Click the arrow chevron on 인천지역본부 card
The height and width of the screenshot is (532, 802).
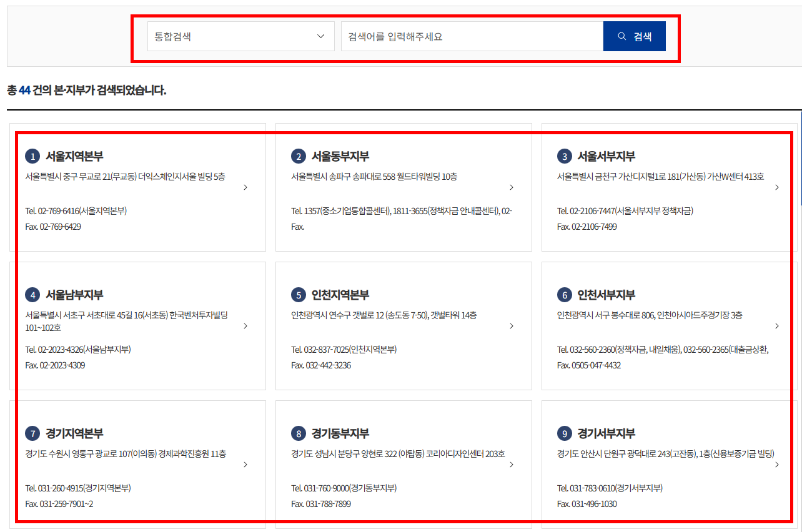(512, 326)
